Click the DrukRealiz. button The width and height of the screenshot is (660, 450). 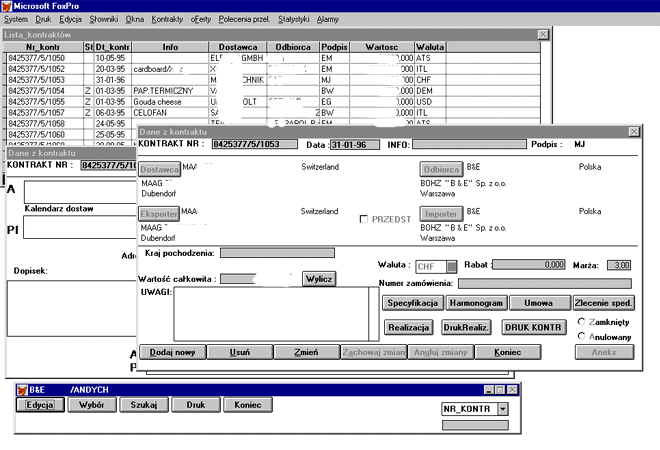pos(466,328)
